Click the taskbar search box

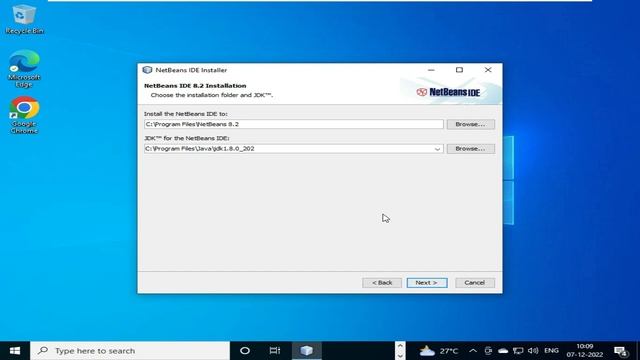tap(130, 351)
